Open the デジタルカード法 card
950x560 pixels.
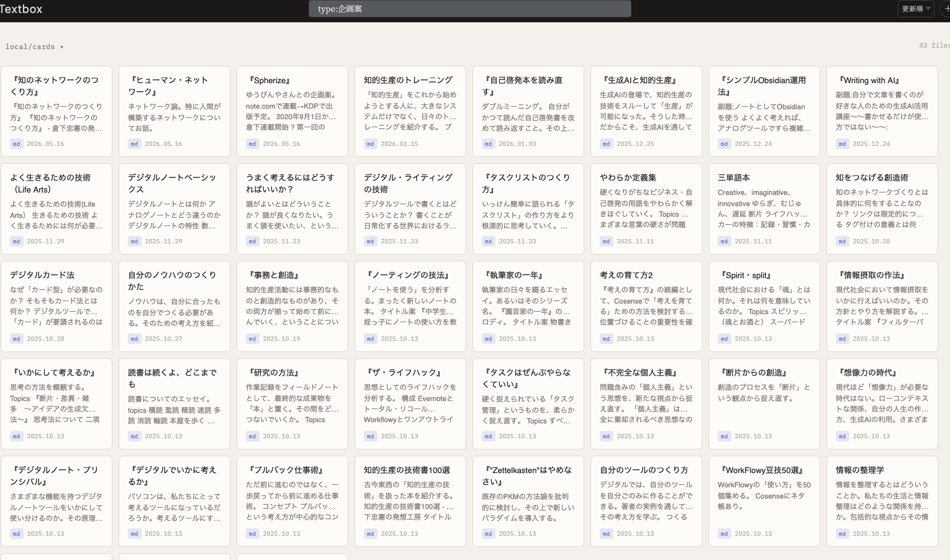57,307
